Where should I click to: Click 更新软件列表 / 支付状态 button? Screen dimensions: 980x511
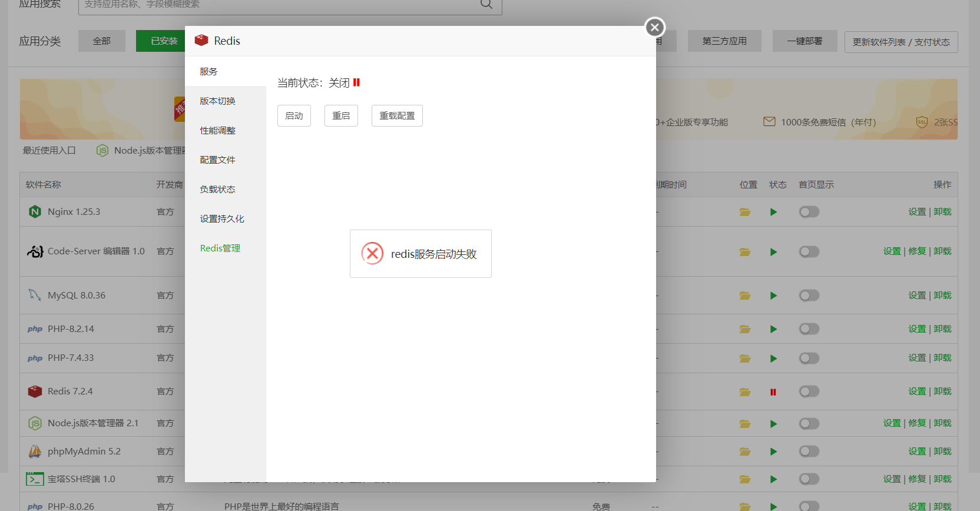(901, 42)
